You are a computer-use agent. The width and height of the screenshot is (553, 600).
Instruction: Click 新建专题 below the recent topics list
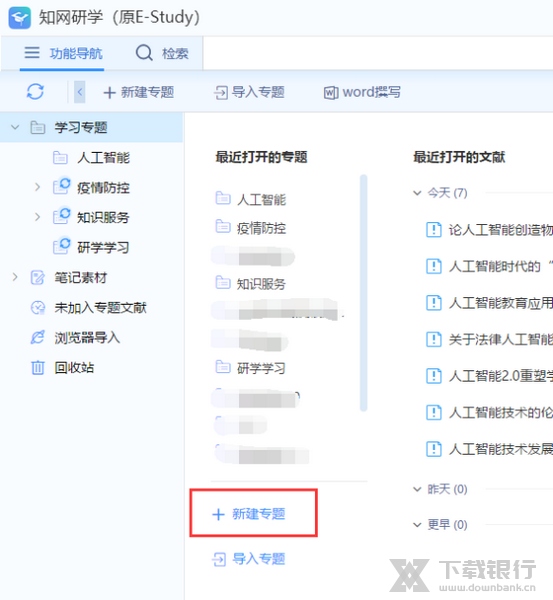click(x=249, y=514)
